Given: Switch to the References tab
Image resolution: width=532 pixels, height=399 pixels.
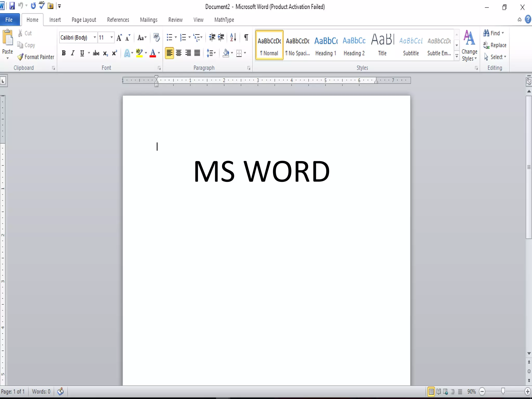Looking at the screenshot, I should (x=118, y=20).
